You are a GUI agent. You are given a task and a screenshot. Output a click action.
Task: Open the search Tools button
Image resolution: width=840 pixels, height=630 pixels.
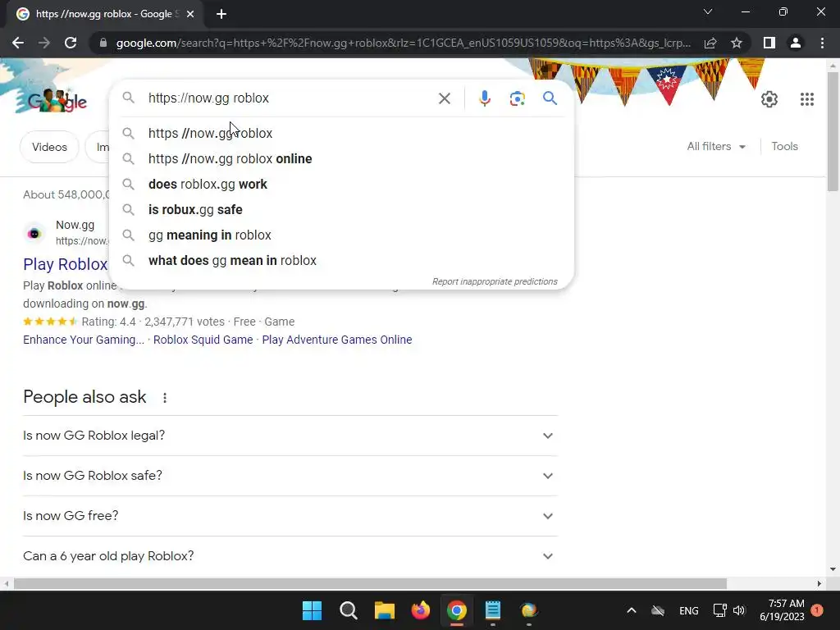click(x=784, y=146)
